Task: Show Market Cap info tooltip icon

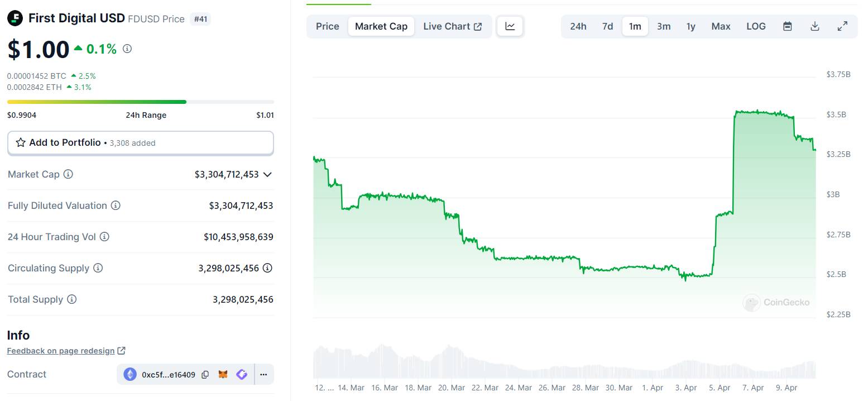Action: pyautogui.click(x=68, y=174)
